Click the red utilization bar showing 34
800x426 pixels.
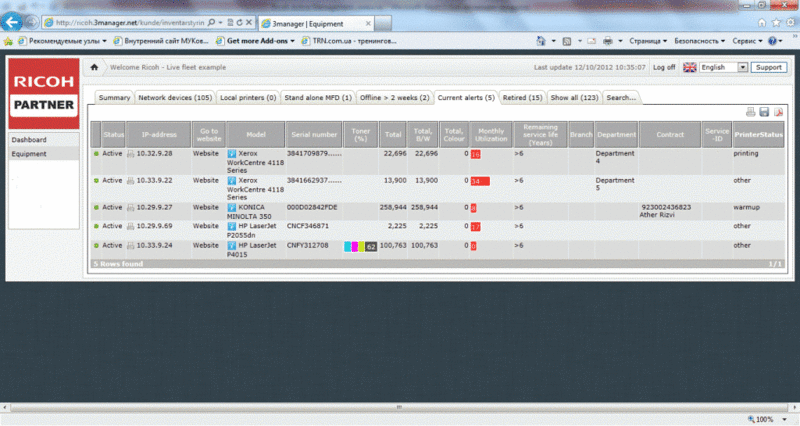480,182
